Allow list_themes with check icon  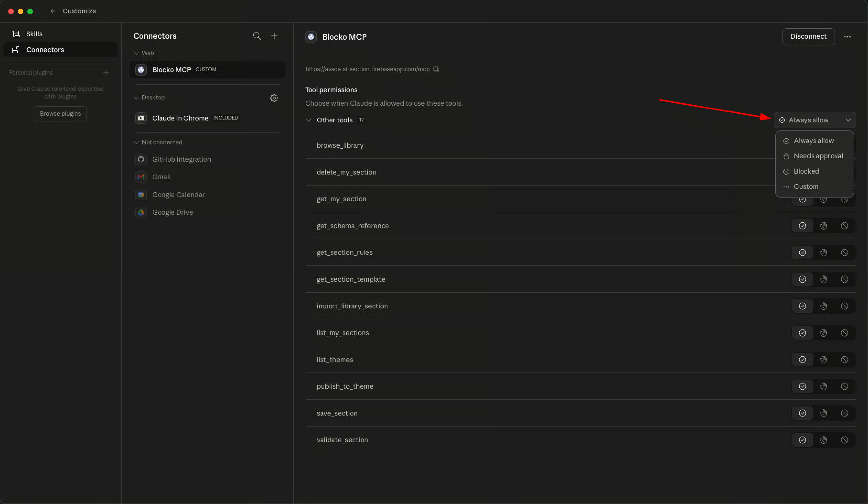pyautogui.click(x=802, y=360)
